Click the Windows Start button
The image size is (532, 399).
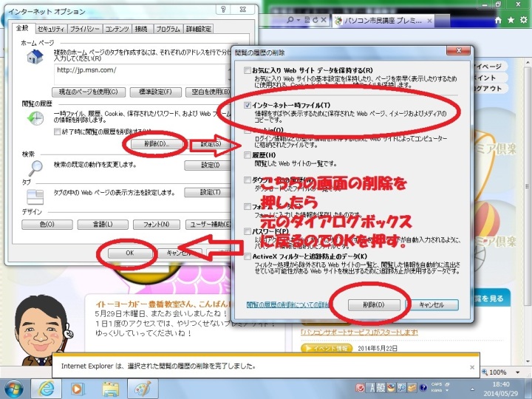click(13, 387)
